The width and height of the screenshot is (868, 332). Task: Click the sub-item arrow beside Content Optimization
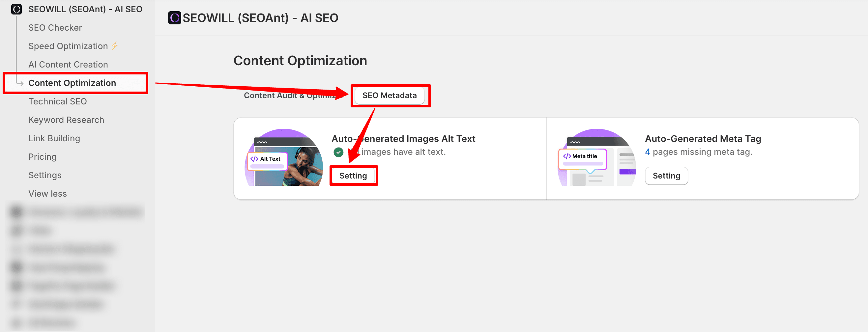[x=19, y=83]
